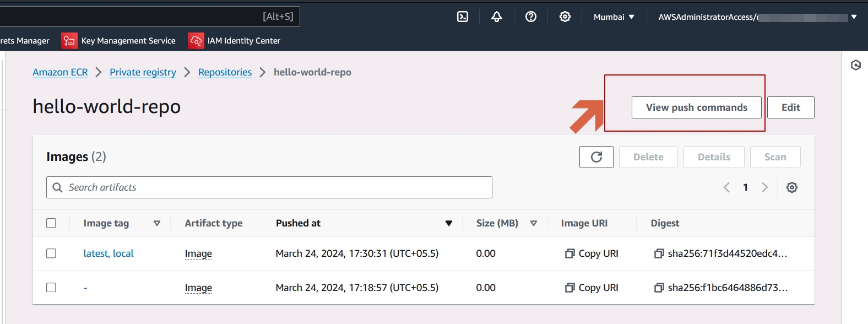Click View push commands button
Image resolution: width=868 pixels, height=324 pixels.
[x=697, y=107]
